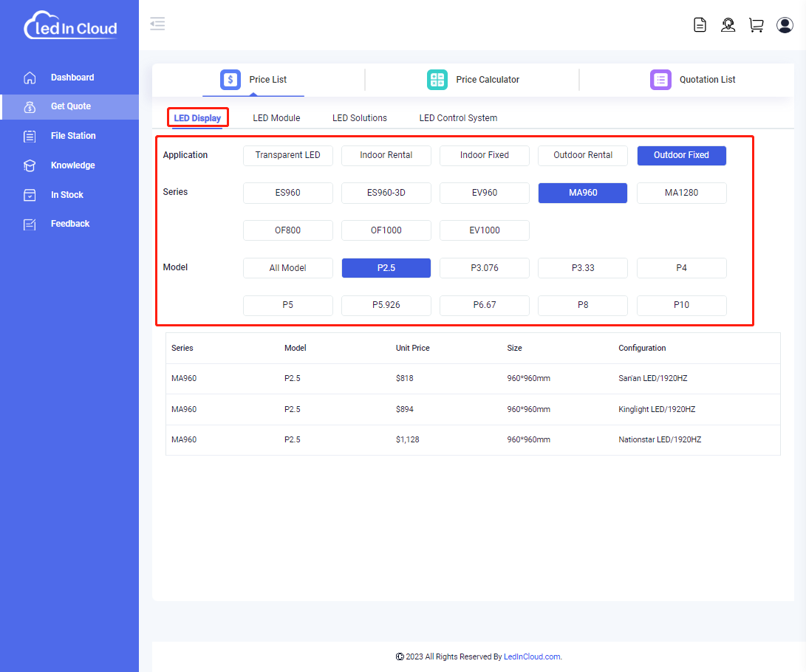Open Dashboard from the sidebar
The width and height of the screenshot is (806, 672).
point(72,78)
